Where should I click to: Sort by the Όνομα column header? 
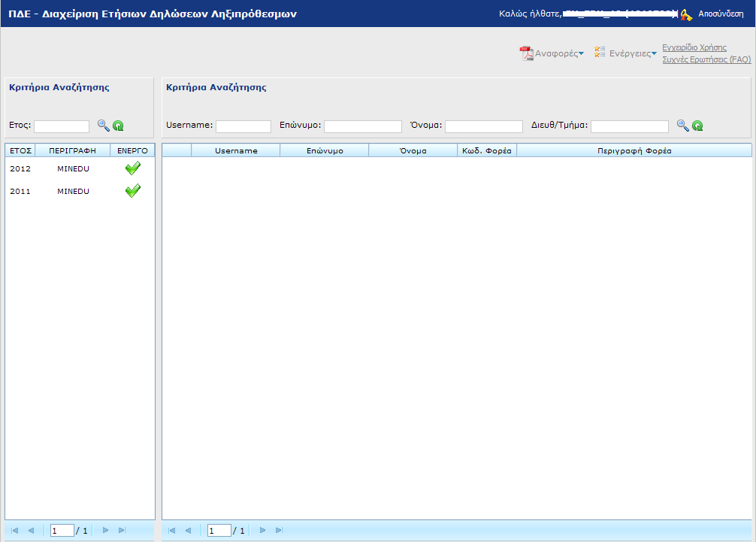413,150
